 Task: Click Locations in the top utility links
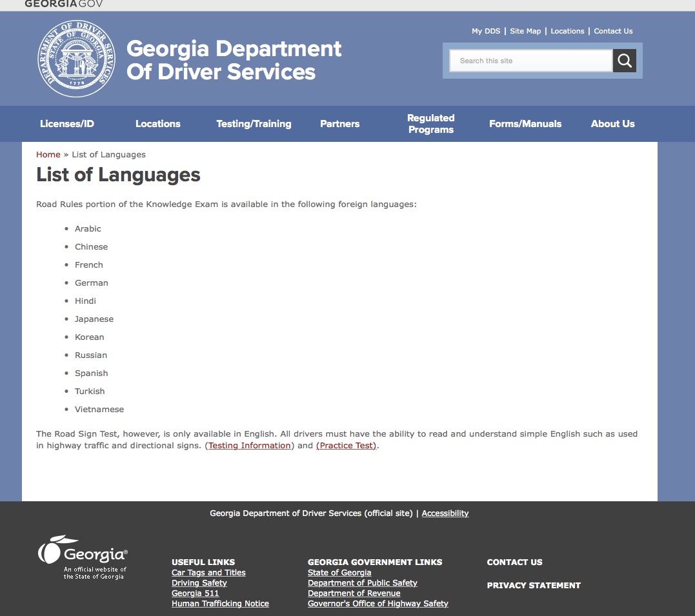click(567, 31)
